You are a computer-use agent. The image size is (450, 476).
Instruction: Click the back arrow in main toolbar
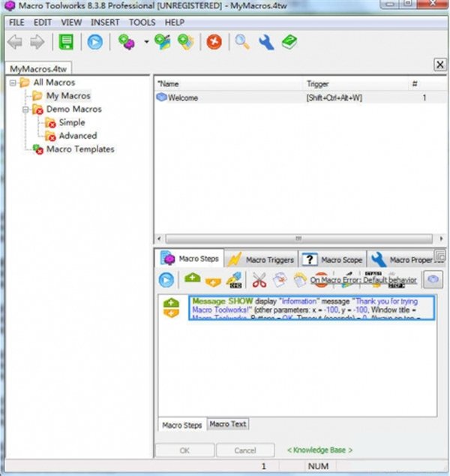pyautogui.click(x=16, y=43)
